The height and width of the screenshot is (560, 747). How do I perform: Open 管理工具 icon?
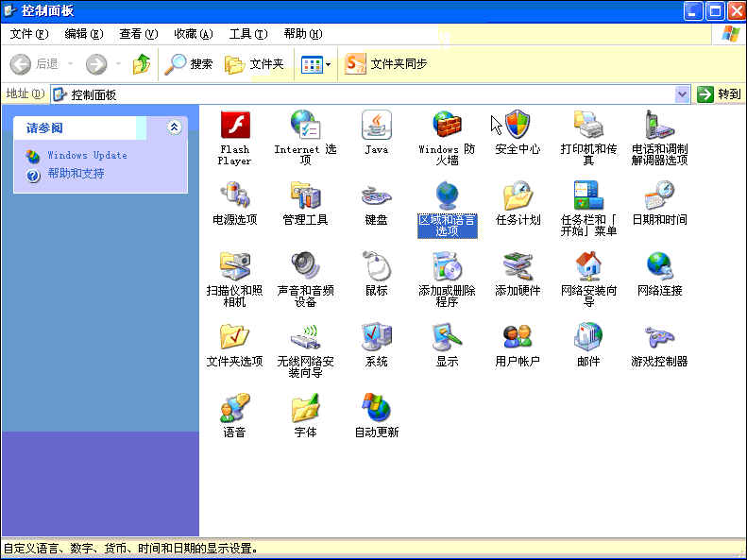(305, 195)
